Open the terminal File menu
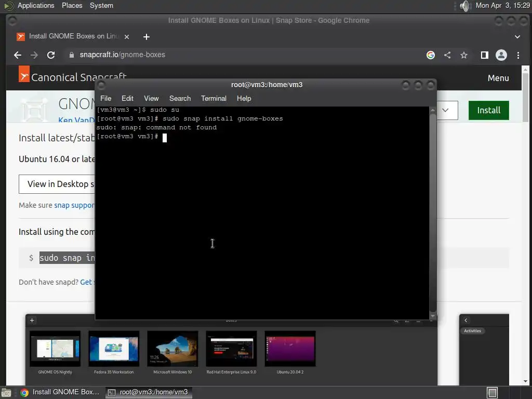This screenshot has width=532, height=399. 105,98
